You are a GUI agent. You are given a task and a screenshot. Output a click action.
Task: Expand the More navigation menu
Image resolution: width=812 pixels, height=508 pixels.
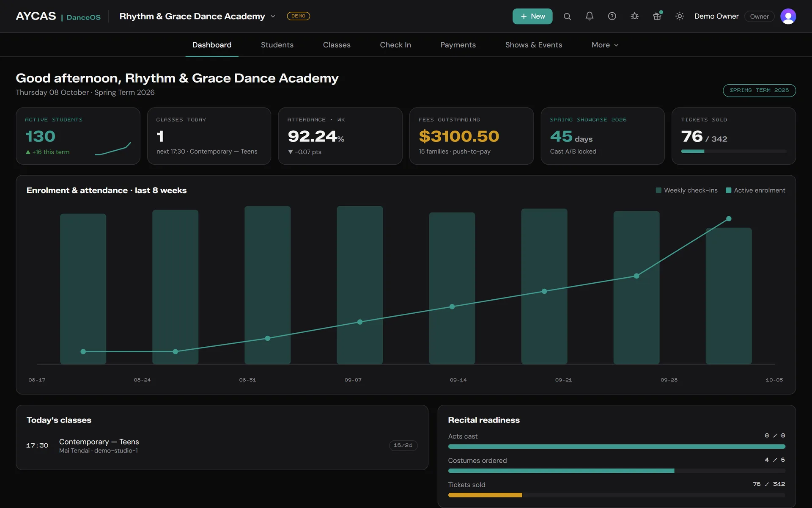pyautogui.click(x=605, y=45)
